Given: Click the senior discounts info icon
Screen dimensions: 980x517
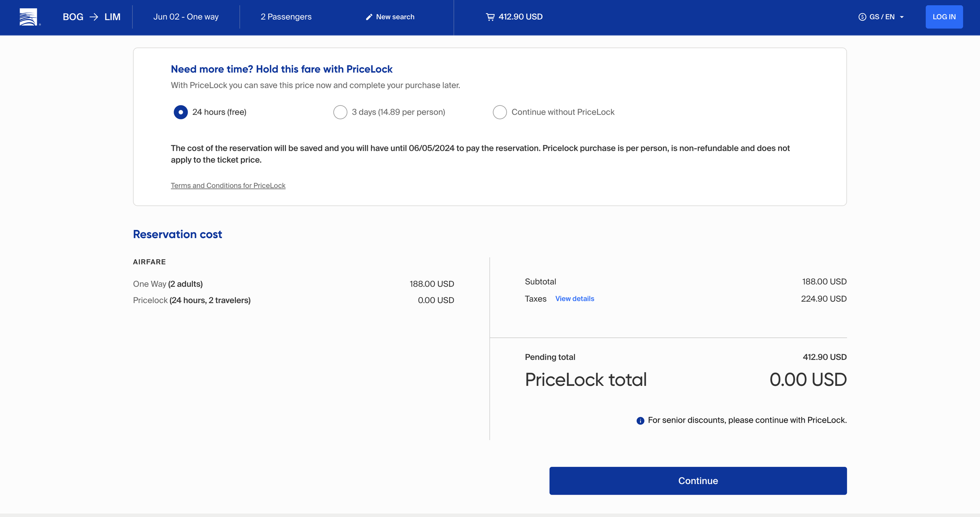Looking at the screenshot, I should (640, 421).
